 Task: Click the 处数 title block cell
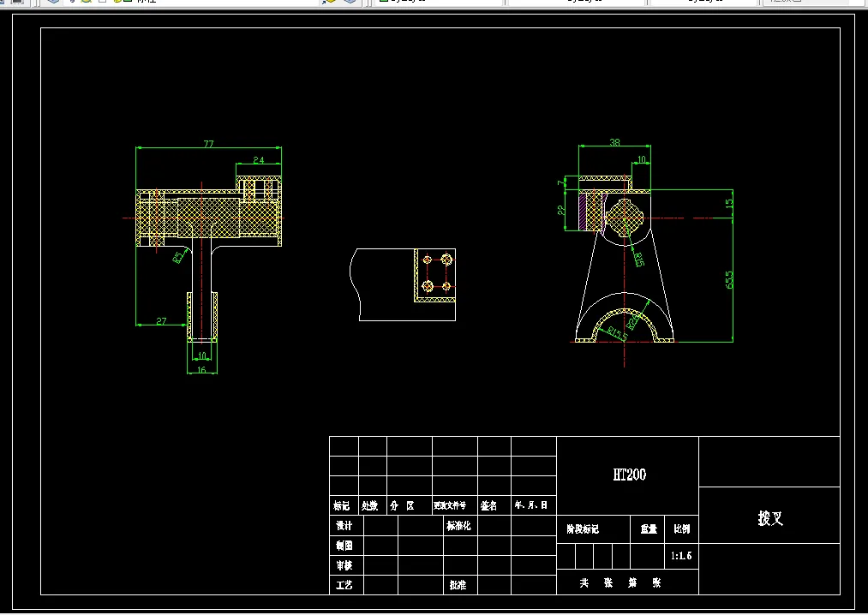coord(370,505)
